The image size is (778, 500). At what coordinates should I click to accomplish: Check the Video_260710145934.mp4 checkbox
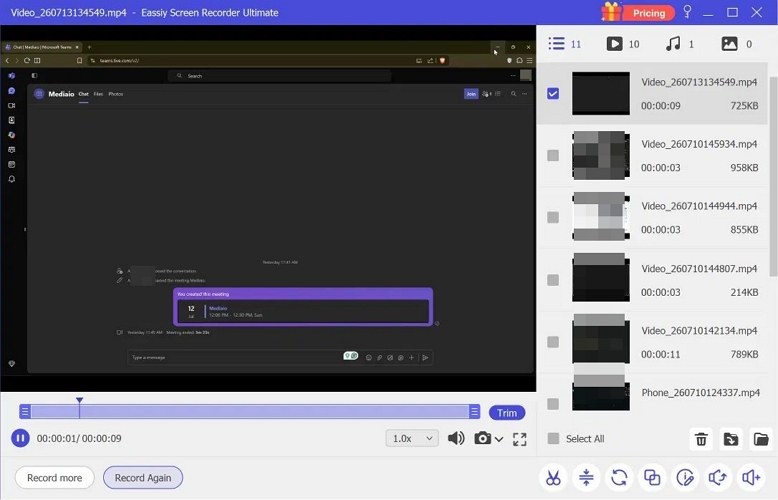553,156
